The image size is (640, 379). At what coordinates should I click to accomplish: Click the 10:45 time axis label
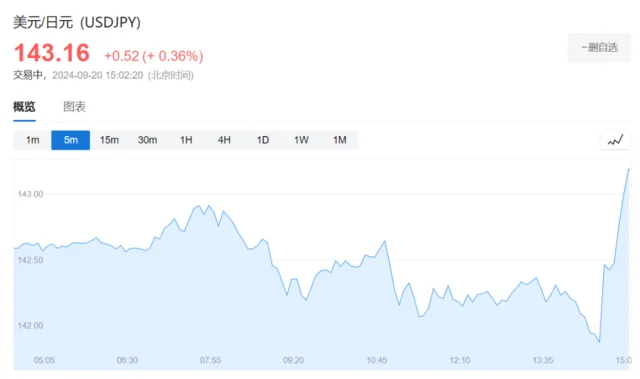(376, 360)
